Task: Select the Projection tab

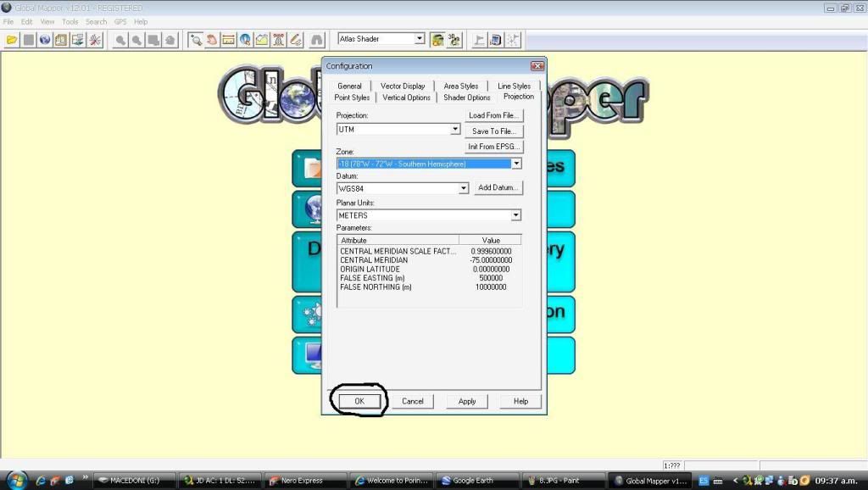Action: point(519,97)
